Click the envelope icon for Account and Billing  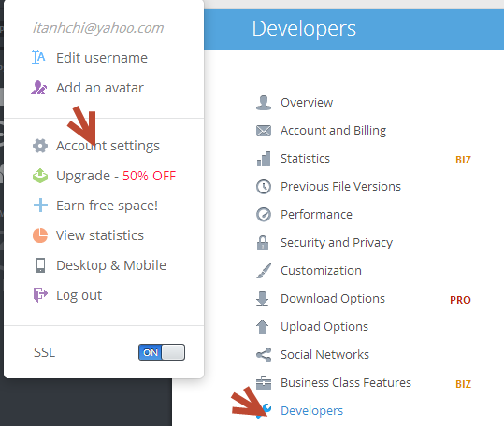264,131
